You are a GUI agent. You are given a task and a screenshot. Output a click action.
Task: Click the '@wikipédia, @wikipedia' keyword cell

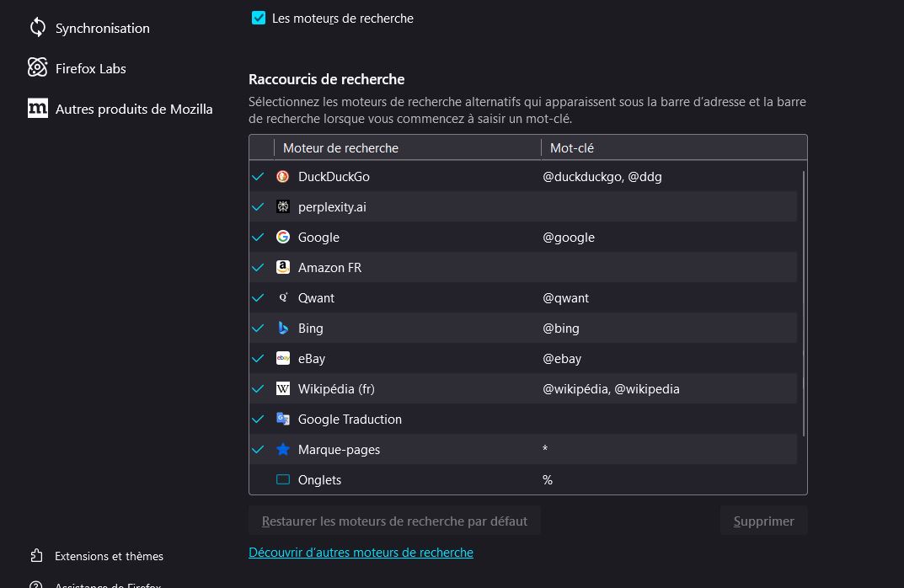(611, 389)
